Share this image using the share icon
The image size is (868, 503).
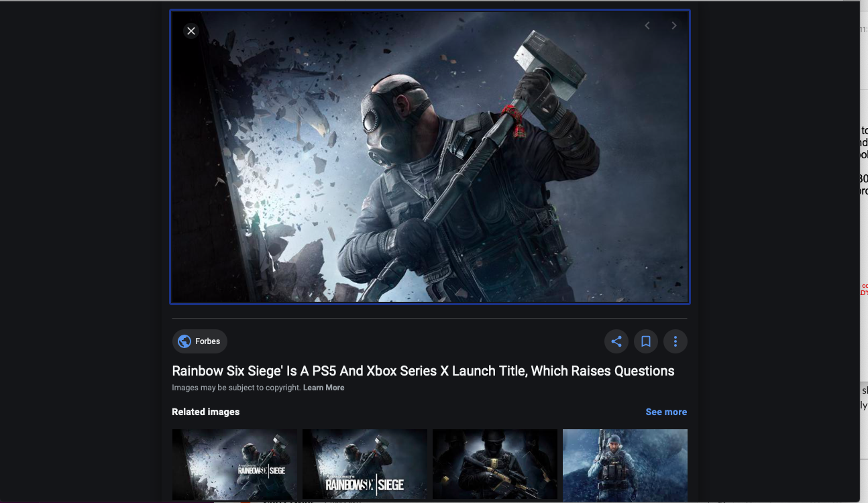tap(616, 341)
